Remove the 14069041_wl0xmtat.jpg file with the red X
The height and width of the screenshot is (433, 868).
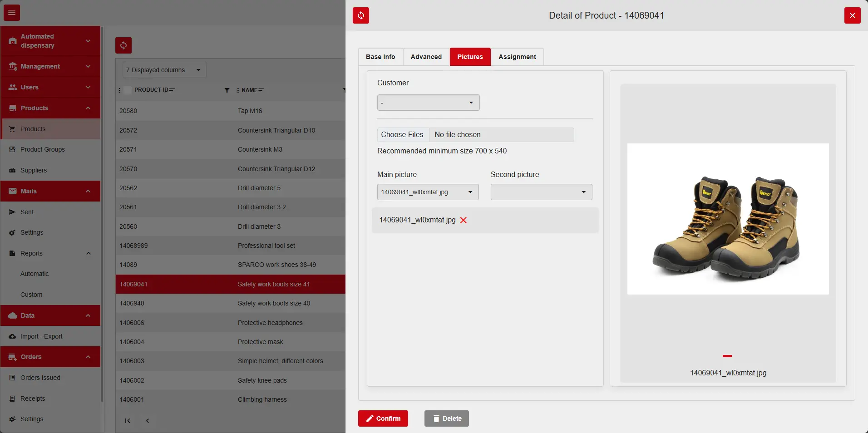coord(464,220)
